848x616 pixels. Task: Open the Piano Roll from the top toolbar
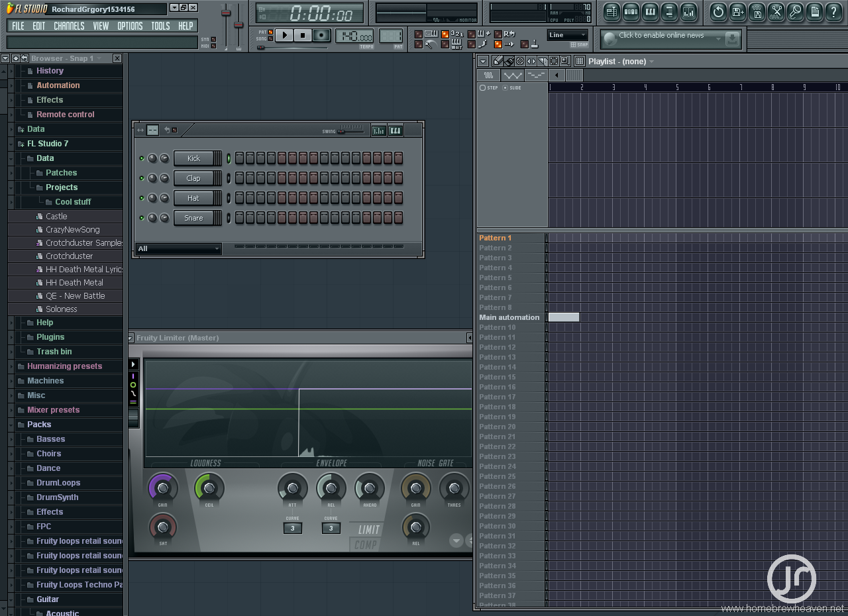tap(650, 11)
